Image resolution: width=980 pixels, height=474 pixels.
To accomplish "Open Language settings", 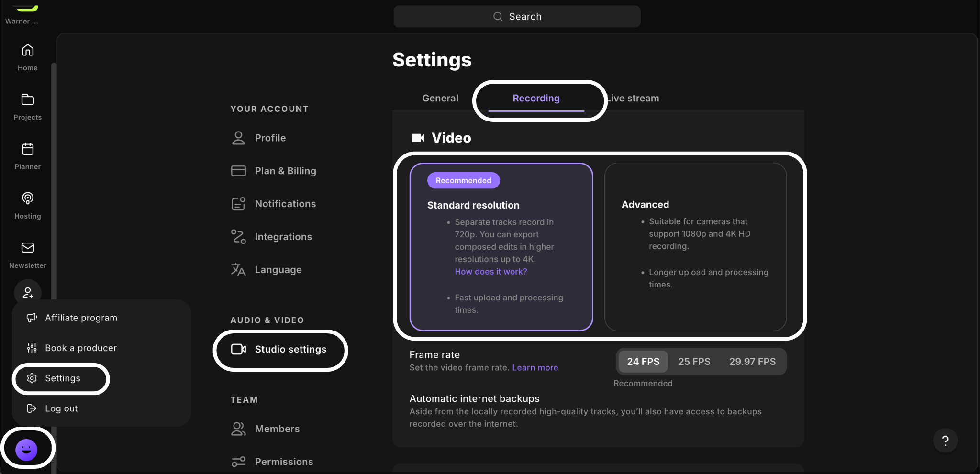I will 278,270.
